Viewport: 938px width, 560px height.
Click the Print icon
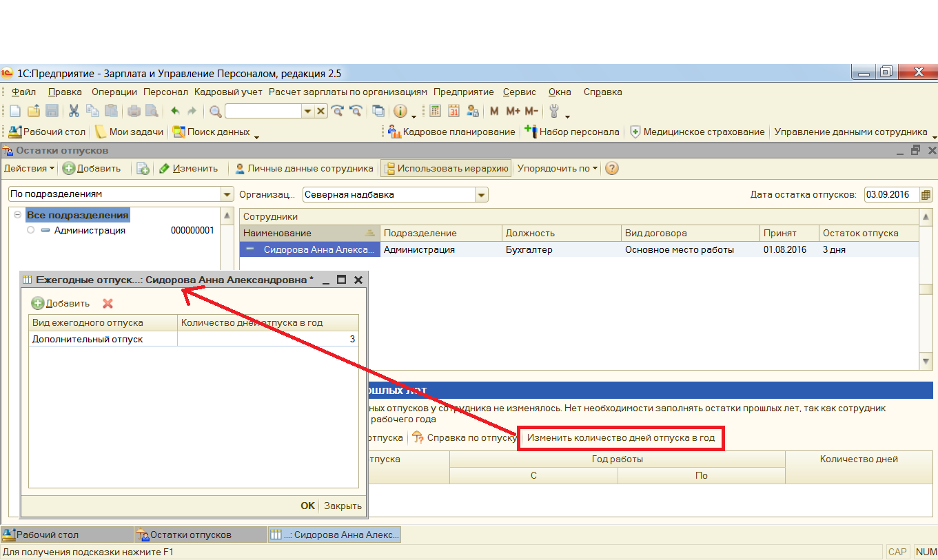pos(134,111)
